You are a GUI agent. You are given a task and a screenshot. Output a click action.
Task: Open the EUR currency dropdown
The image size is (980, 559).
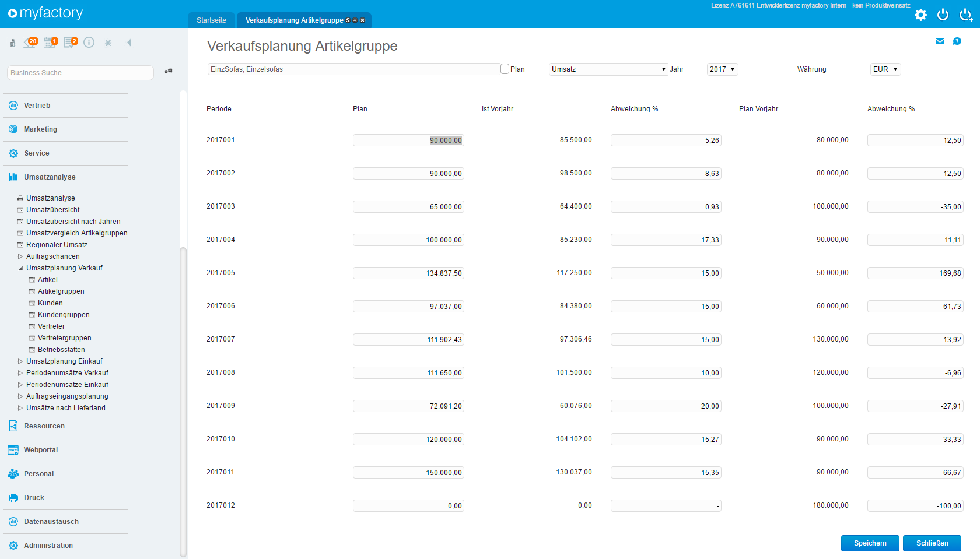pos(885,69)
